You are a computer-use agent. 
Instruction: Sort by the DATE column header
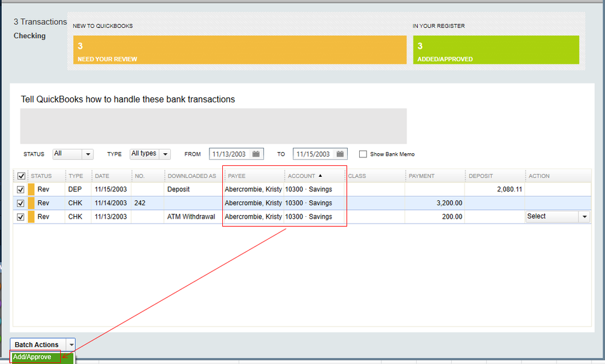[112, 176]
